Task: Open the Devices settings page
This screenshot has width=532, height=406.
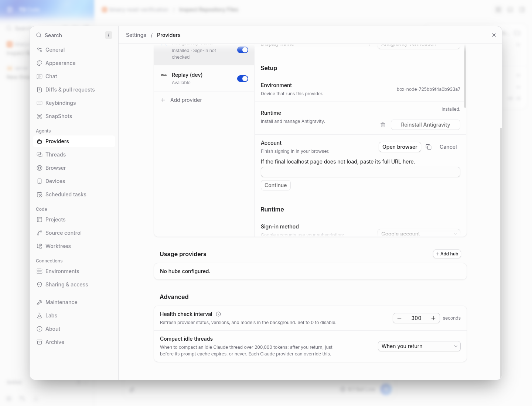Action: click(74, 181)
